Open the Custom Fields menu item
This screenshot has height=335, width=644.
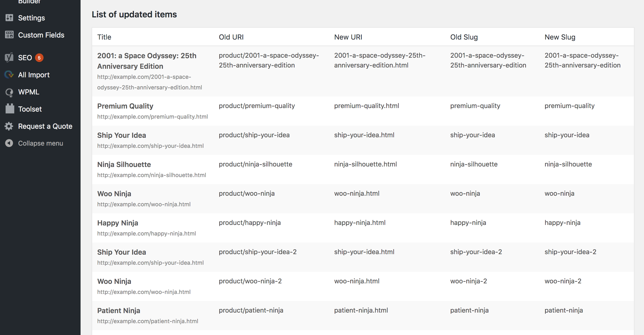(41, 35)
